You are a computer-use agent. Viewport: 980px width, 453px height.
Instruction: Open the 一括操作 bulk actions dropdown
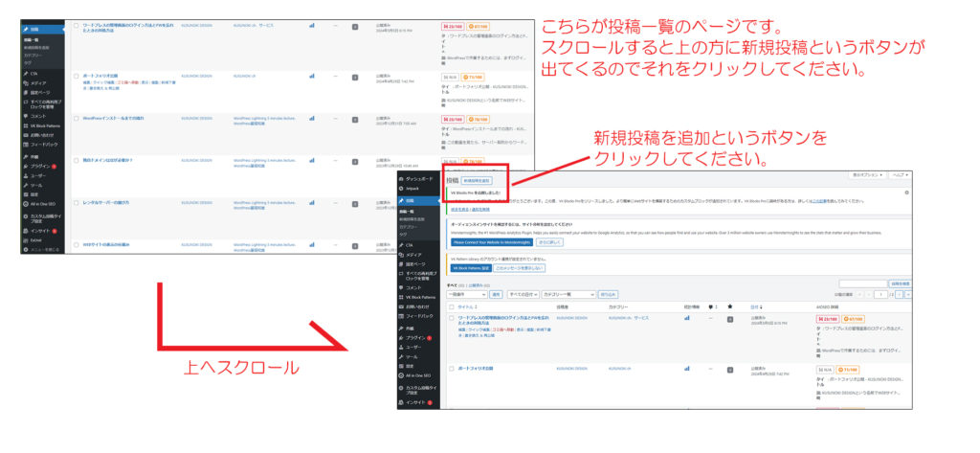tap(467, 294)
